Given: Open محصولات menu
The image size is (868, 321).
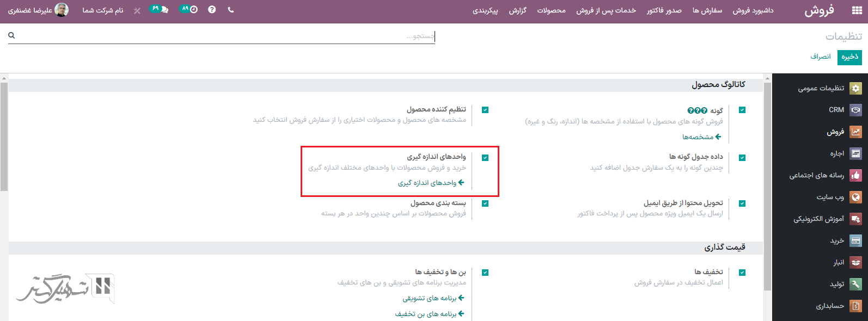Looking at the screenshot, I should pyautogui.click(x=551, y=10).
